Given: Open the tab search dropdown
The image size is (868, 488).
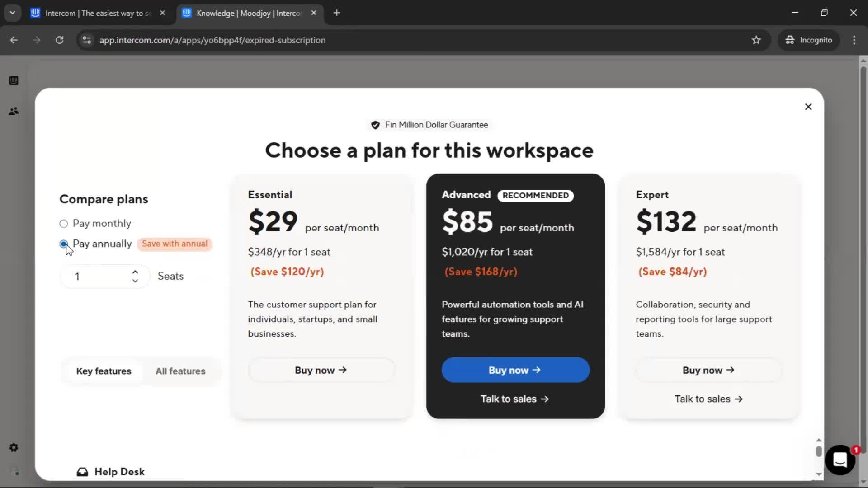Looking at the screenshot, I should tap(13, 13).
